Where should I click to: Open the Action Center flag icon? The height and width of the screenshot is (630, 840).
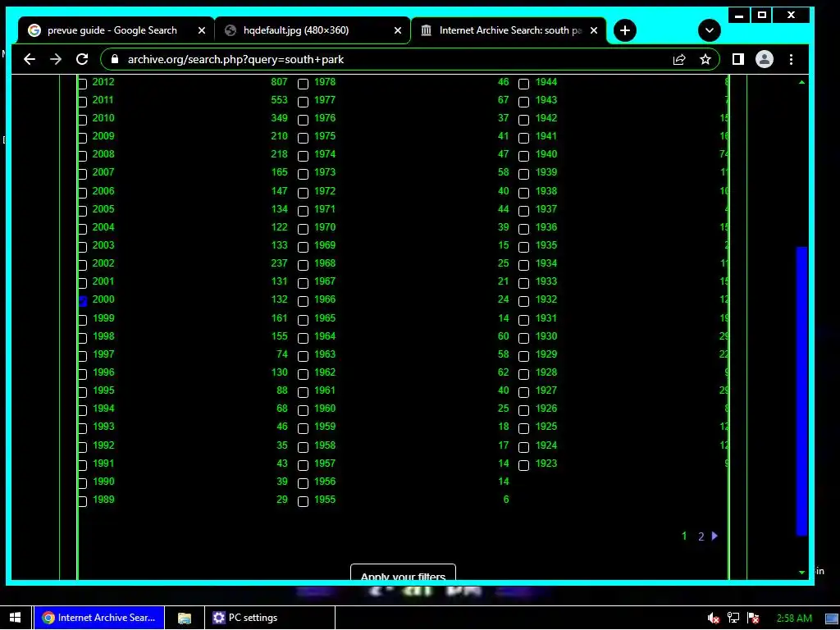753,619
